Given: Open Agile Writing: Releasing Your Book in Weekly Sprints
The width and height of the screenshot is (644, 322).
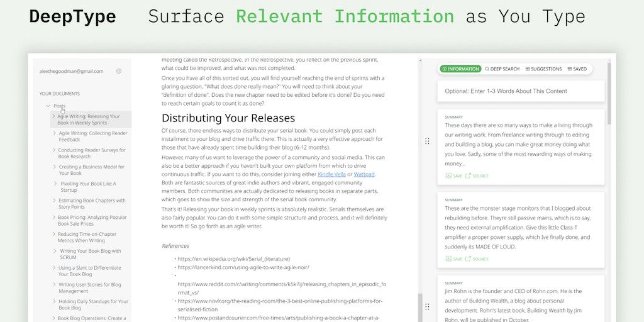Looking at the screenshot, I should (x=89, y=119).
